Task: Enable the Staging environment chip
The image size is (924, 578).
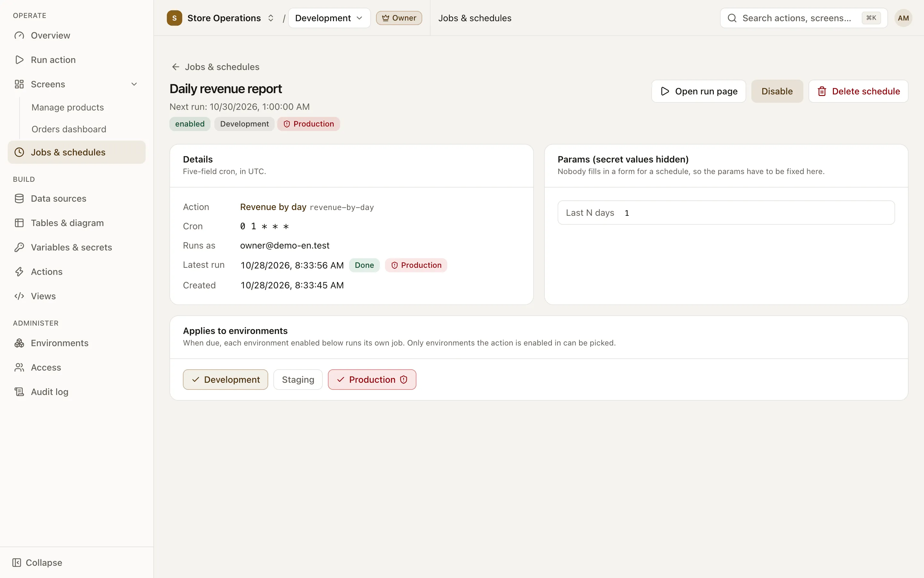Action: coord(298,380)
